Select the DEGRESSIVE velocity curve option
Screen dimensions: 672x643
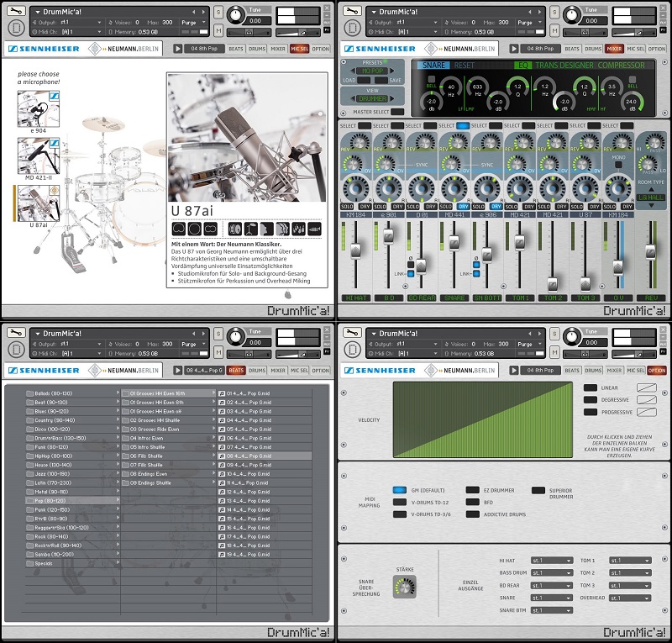591,400
